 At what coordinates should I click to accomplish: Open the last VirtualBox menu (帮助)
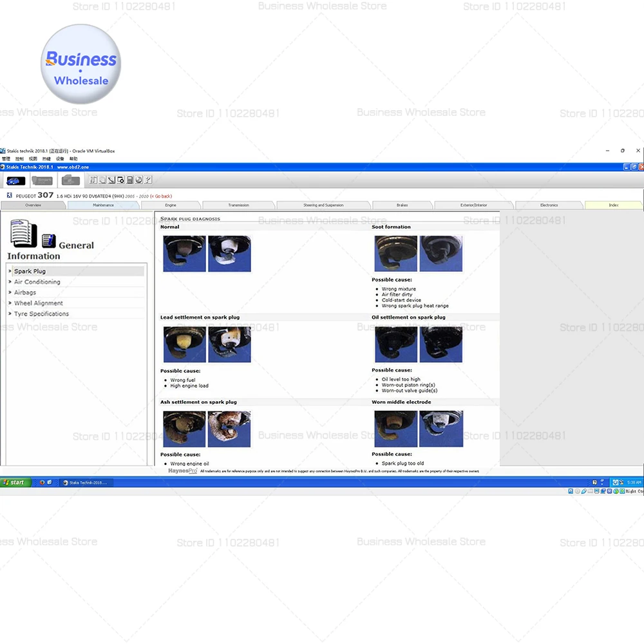pos(73,158)
